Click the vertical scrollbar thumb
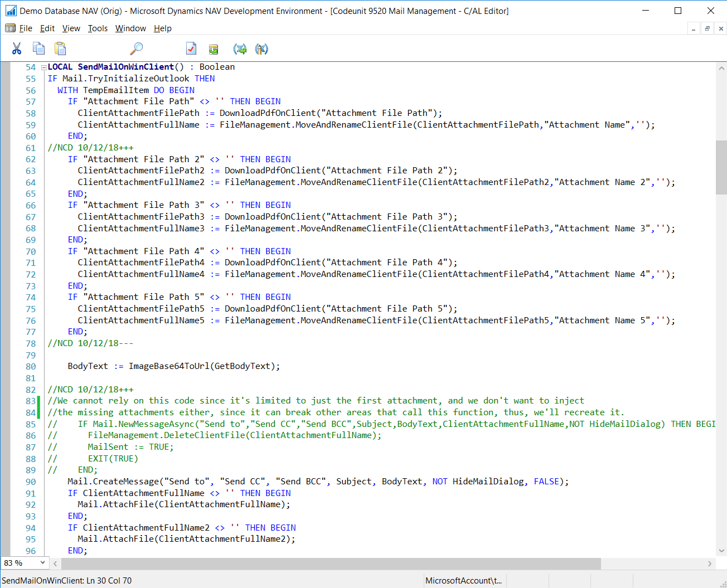 coord(721,167)
